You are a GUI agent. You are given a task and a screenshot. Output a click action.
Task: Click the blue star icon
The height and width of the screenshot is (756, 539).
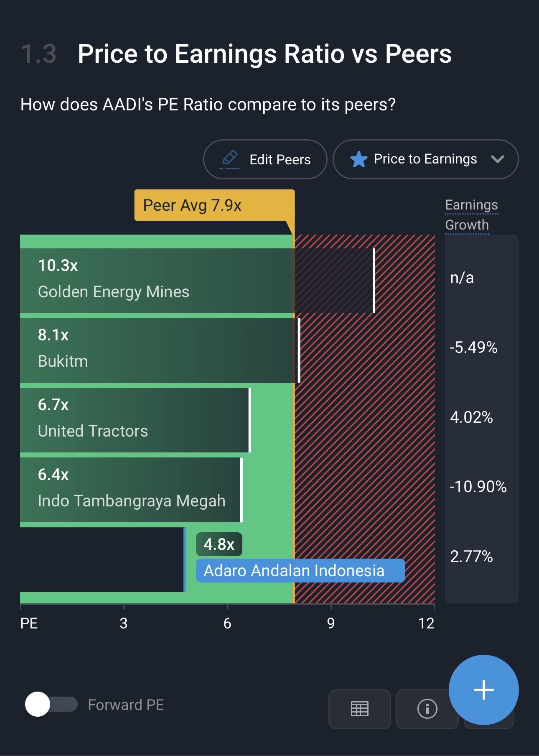tap(358, 159)
